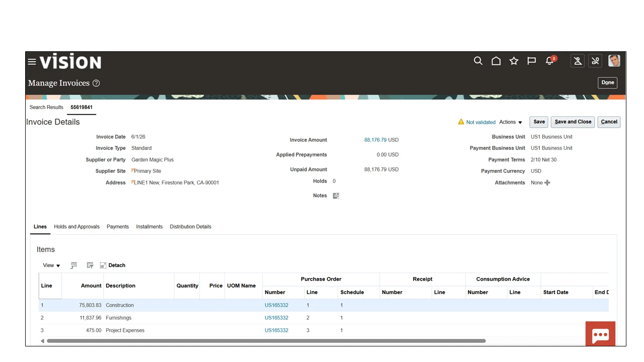Open PO US165332 for Project Expenses line
Image resolution: width=644 pixels, height=362 pixels.
[276, 330]
